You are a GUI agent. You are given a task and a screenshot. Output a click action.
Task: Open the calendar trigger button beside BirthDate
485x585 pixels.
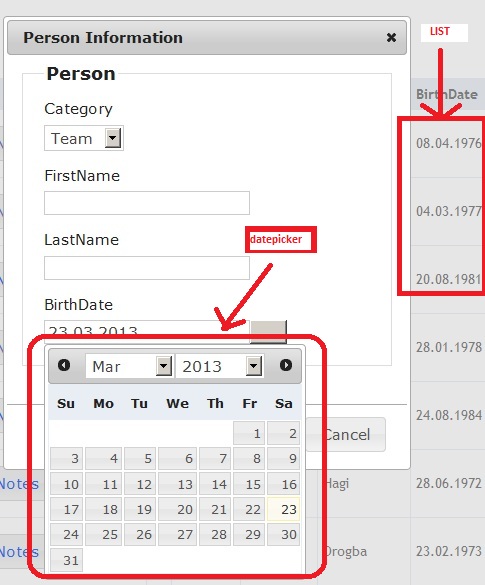click(268, 331)
